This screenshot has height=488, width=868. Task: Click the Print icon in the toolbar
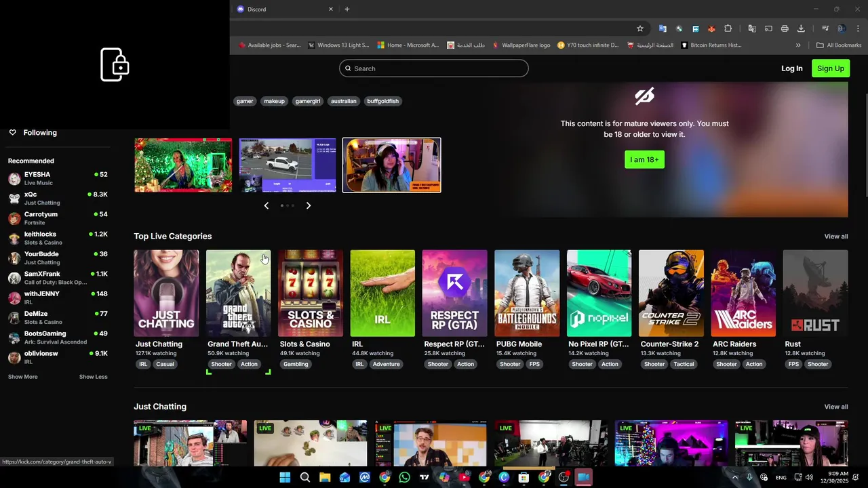785,28
